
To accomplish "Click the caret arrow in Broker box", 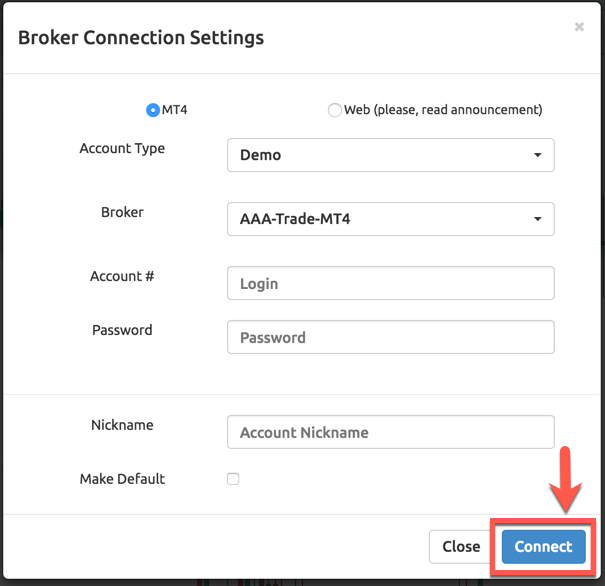I will click(x=537, y=219).
